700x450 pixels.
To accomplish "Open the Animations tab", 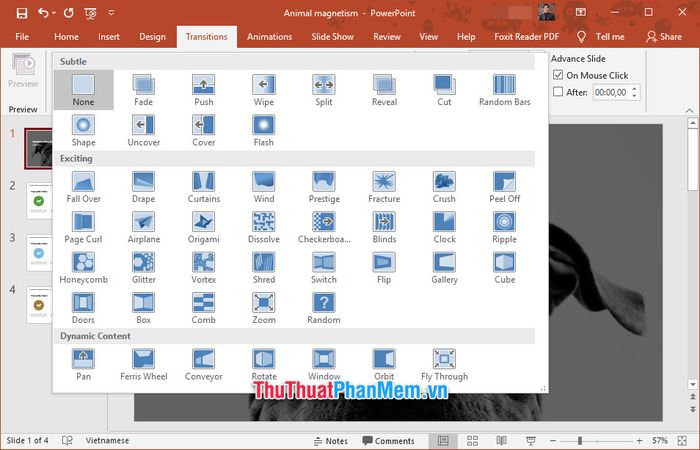I will point(269,37).
